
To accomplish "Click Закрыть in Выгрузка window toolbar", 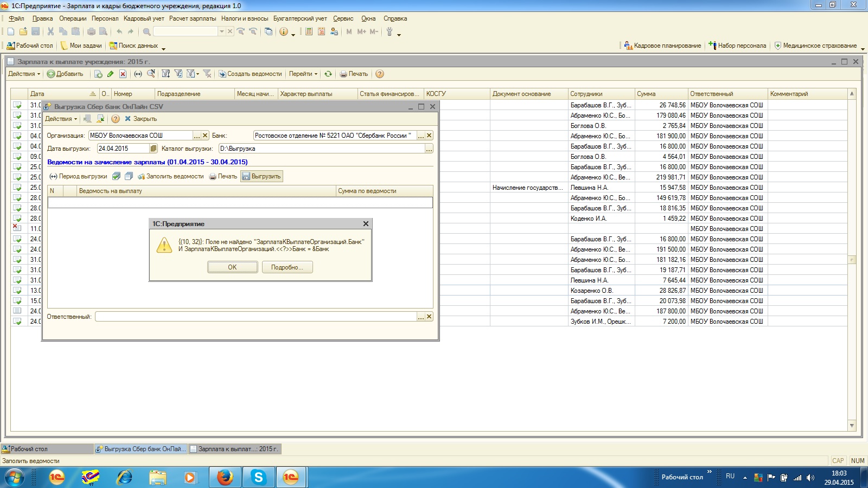I will (141, 119).
